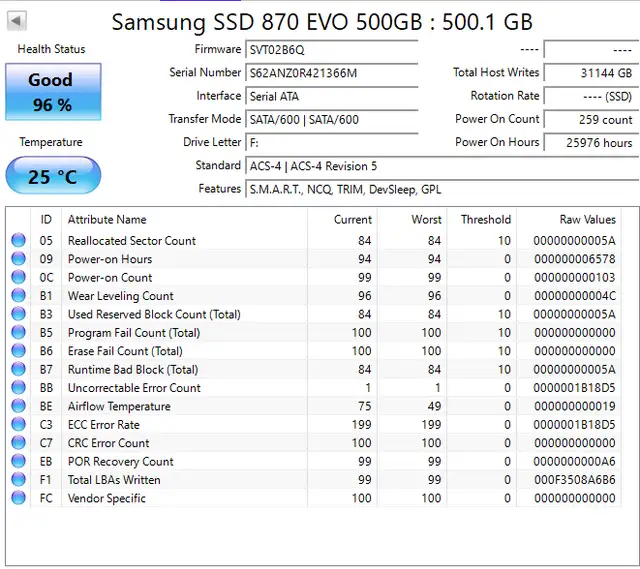Select status orb for CRC Error Count
The width and height of the screenshot is (640, 569).
point(18,442)
